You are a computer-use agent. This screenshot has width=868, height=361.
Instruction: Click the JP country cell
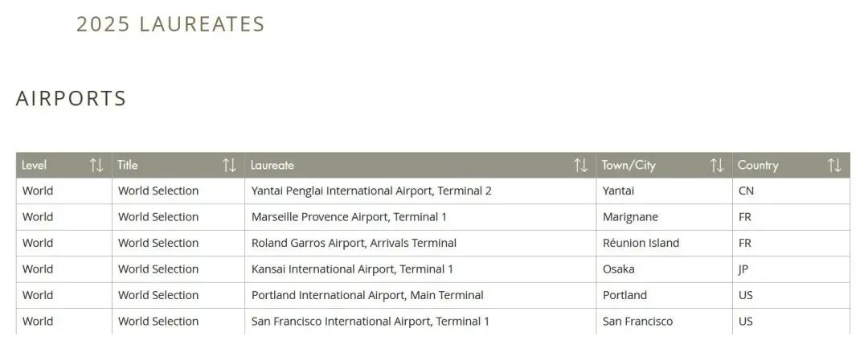[743, 269]
